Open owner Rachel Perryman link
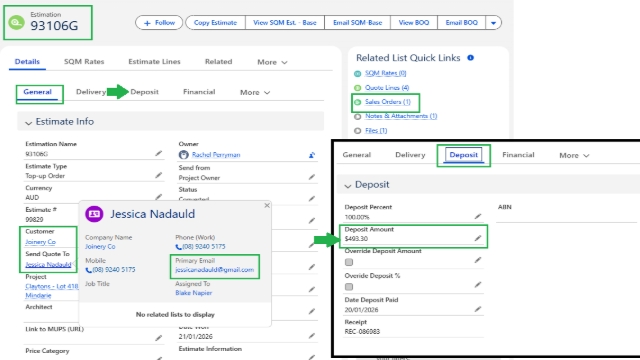The width and height of the screenshot is (640, 360). click(x=216, y=155)
